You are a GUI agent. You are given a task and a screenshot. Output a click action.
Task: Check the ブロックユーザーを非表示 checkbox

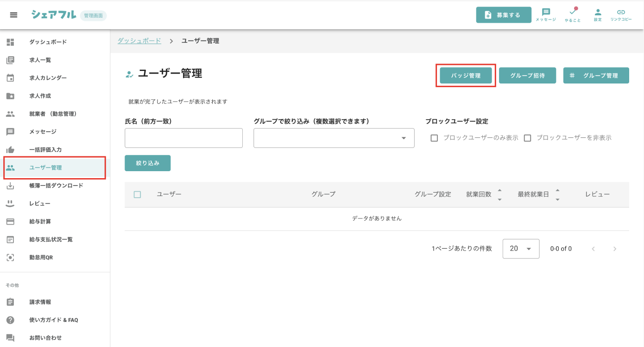tap(527, 138)
